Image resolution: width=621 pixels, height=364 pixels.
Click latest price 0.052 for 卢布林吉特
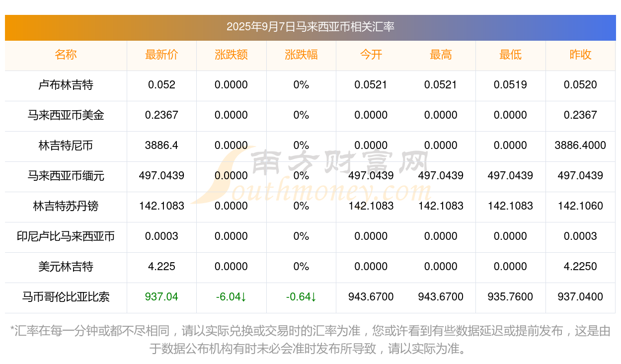pyautogui.click(x=161, y=85)
